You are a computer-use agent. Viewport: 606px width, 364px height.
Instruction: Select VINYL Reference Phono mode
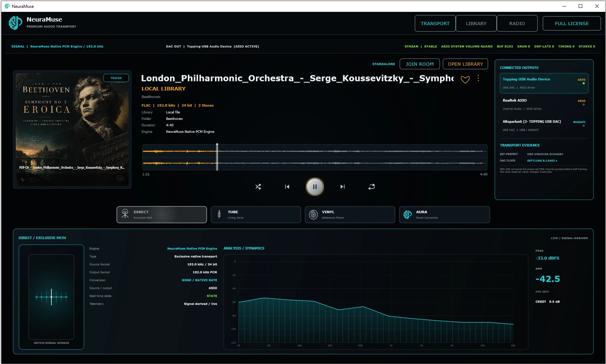(350, 215)
